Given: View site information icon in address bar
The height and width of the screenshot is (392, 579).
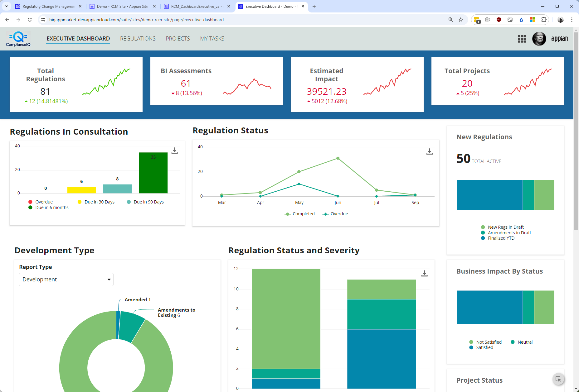Looking at the screenshot, I should [43, 20].
